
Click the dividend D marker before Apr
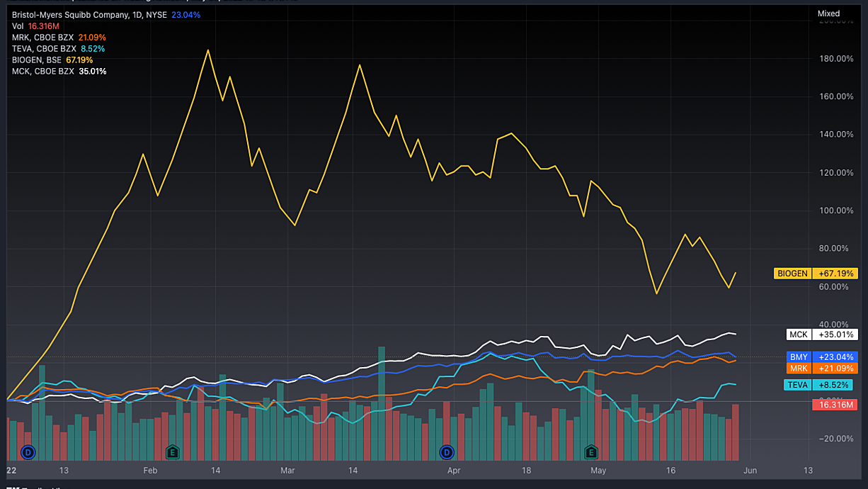click(x=447, y=451)
